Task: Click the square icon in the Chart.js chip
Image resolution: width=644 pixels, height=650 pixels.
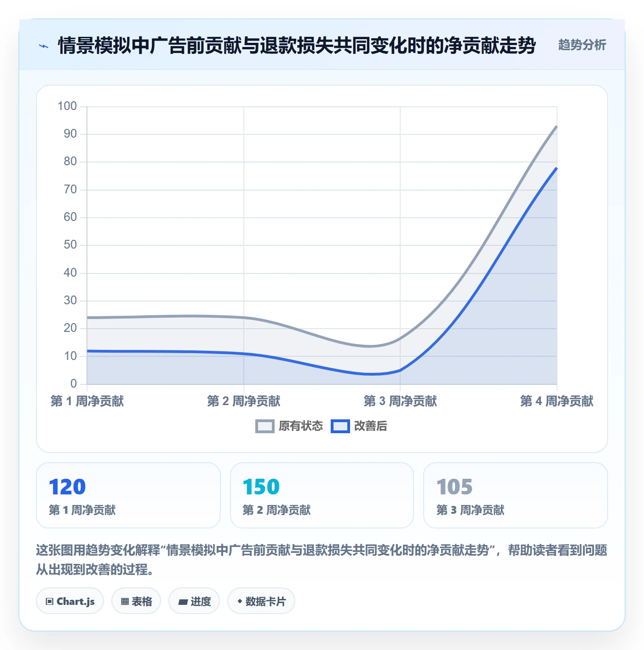Action: point(49,601)
